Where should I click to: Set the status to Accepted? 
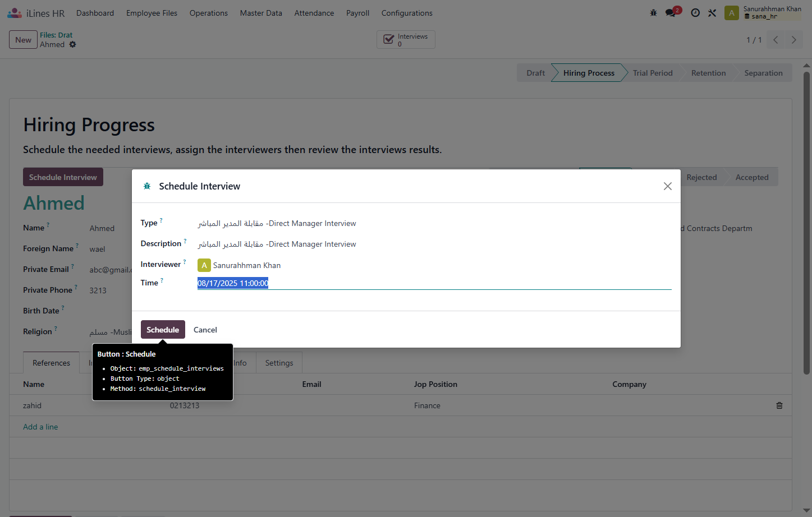click(752, 177)
